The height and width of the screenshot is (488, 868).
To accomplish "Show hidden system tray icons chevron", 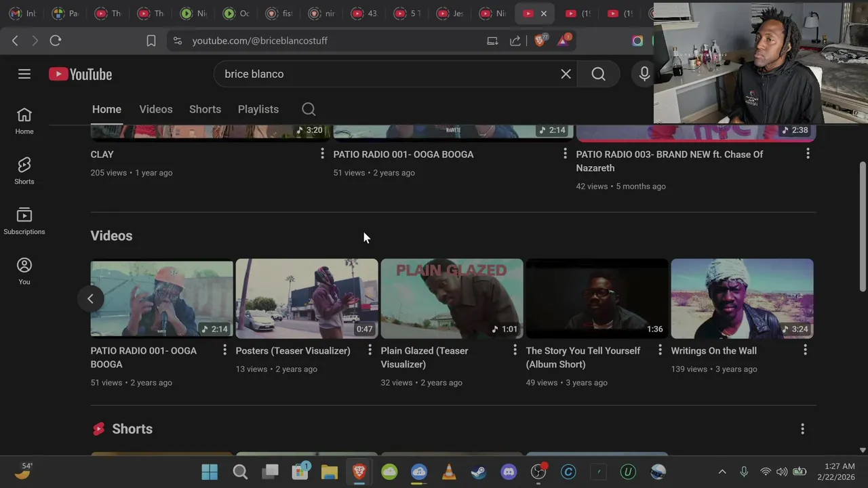I will pyautogui.click(x=722, y=472).
